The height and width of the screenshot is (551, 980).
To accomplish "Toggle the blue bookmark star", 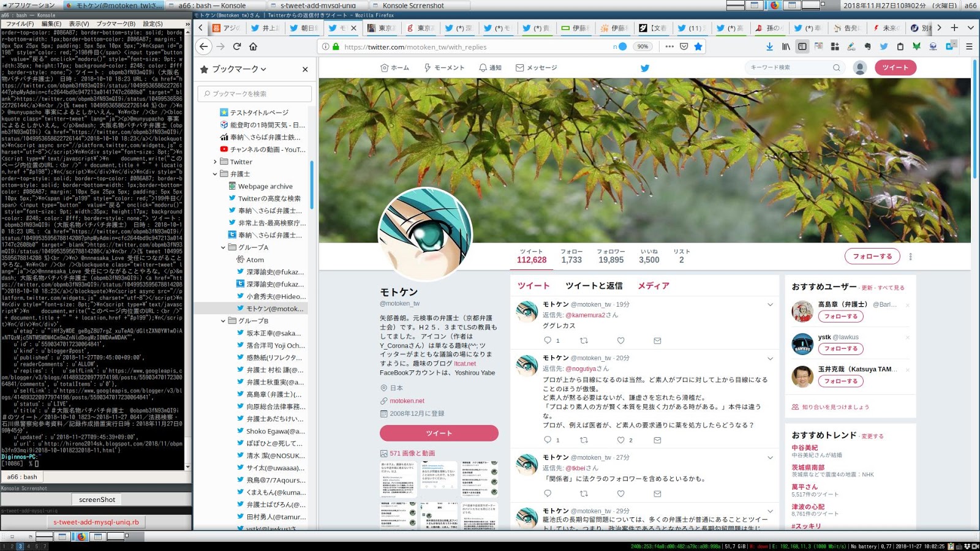I will (x=698, y=47).
